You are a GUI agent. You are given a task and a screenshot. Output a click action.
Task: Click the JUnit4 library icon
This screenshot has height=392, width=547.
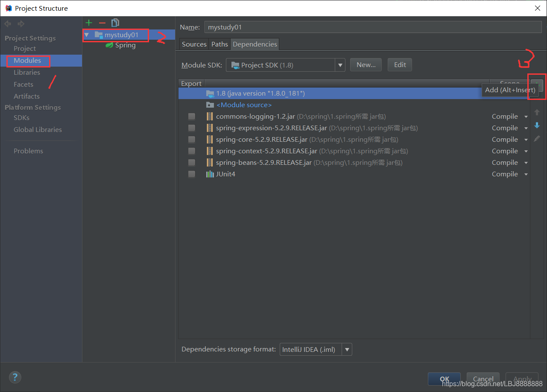[210, 174]
